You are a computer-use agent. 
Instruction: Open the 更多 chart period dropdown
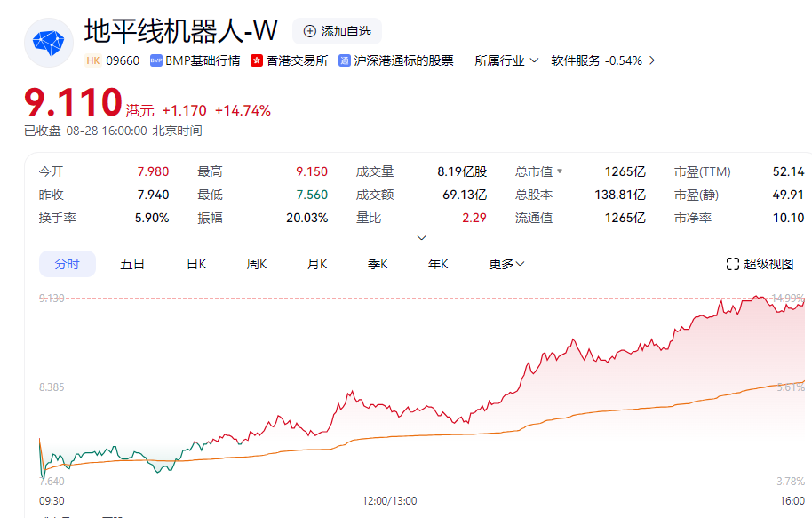pos(506,264)
